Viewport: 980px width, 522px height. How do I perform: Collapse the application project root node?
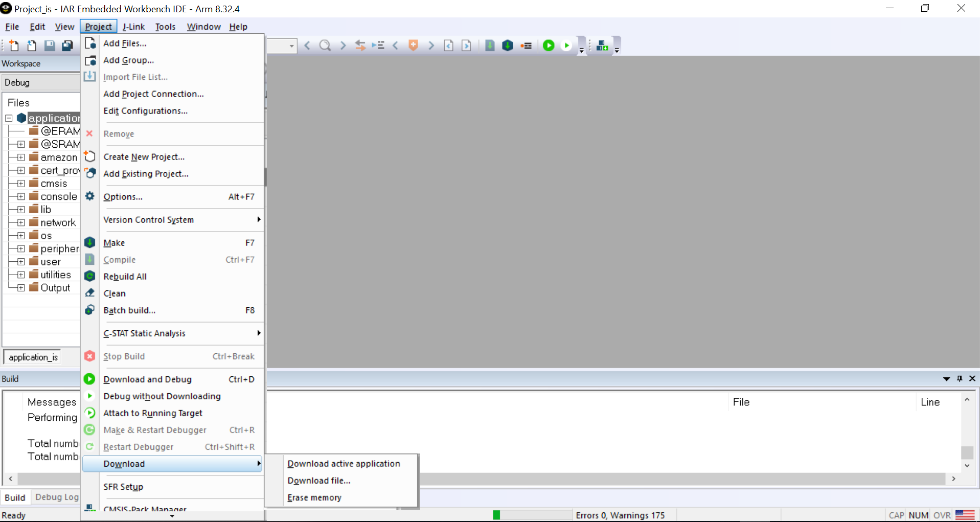pyautogui.click(x=9, y=118)
